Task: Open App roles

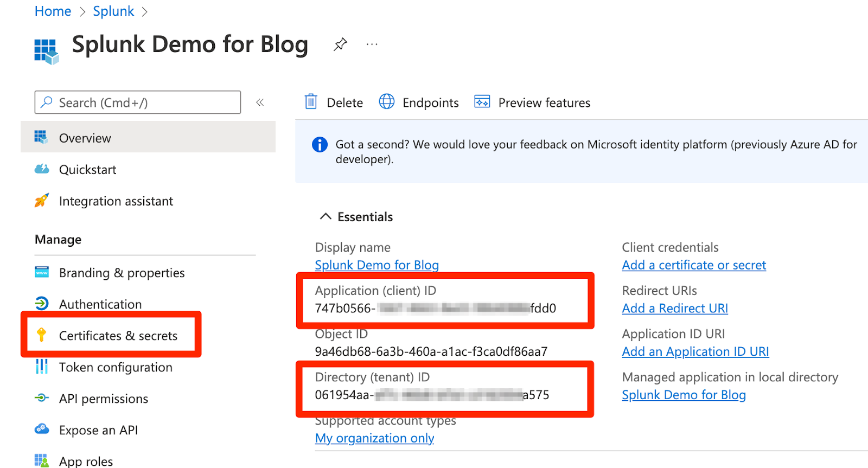Action: tap(86, 461)
